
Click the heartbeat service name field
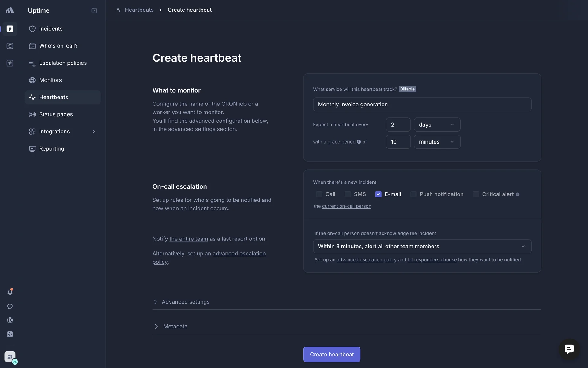(422, 105)
